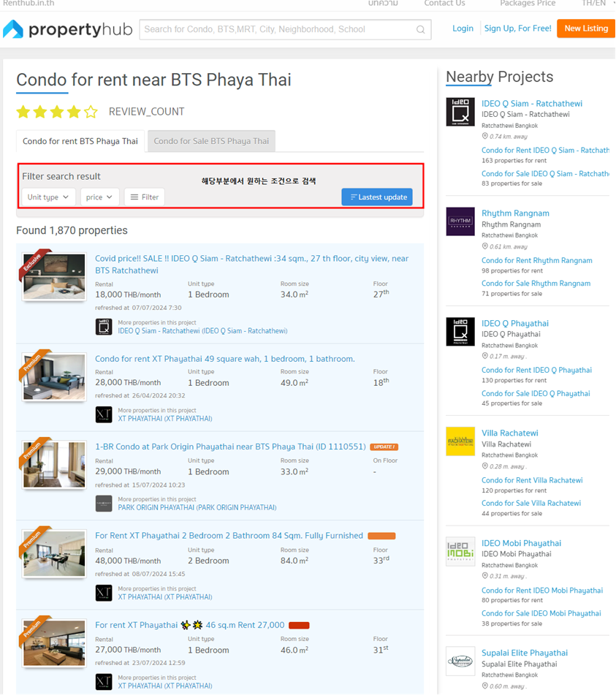Open Rhythm Rangnam nearby project title

click(x=515, y=213)
